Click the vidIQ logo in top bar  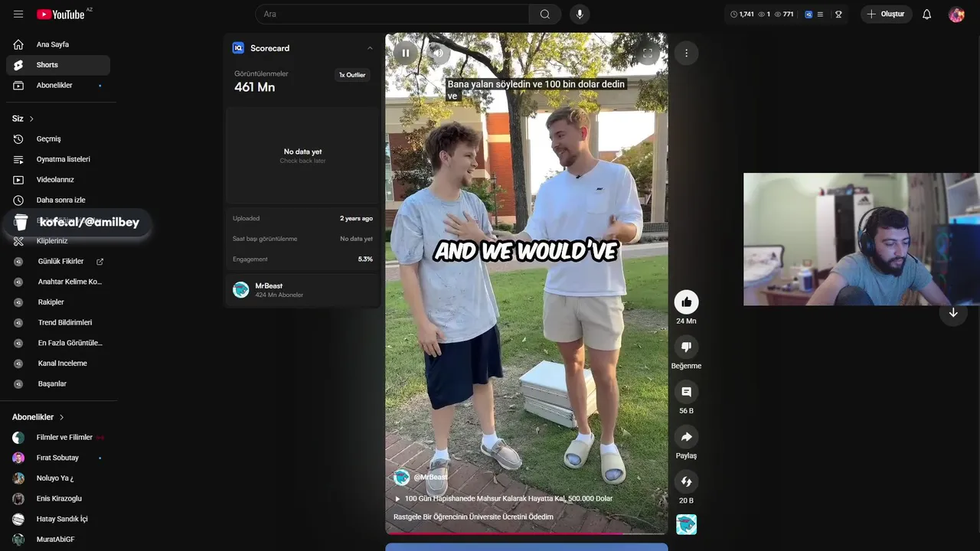(808, 15)
